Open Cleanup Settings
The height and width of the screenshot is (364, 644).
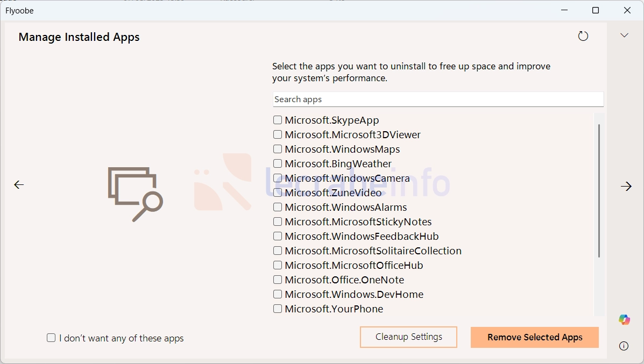[x=409, y=337]
